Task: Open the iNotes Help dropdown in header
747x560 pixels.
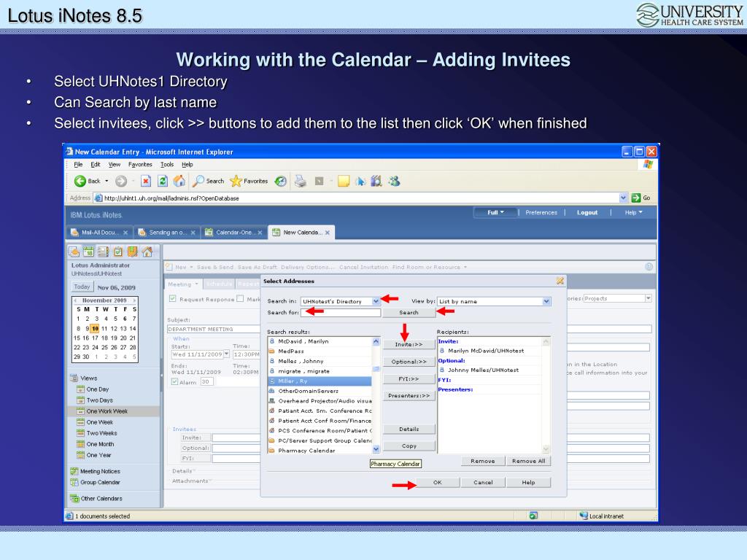Action: [x=634, y=212]
